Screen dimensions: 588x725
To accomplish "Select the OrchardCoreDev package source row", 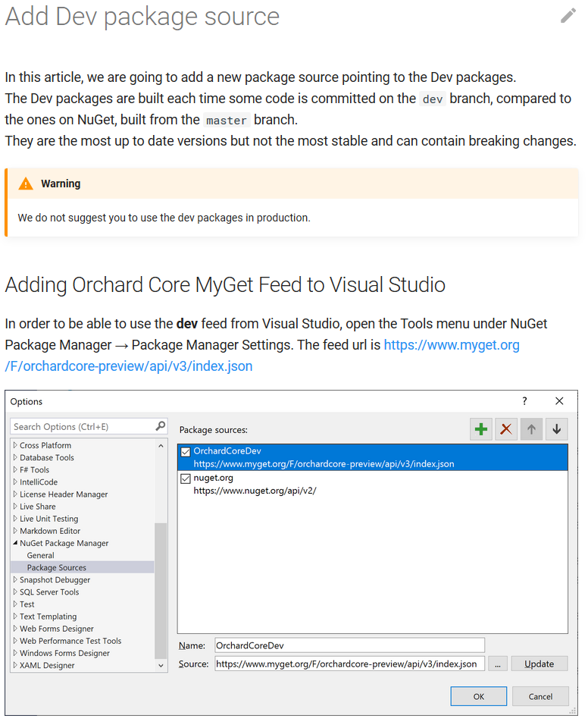I will pyautogui.click(x=373, y=457).
